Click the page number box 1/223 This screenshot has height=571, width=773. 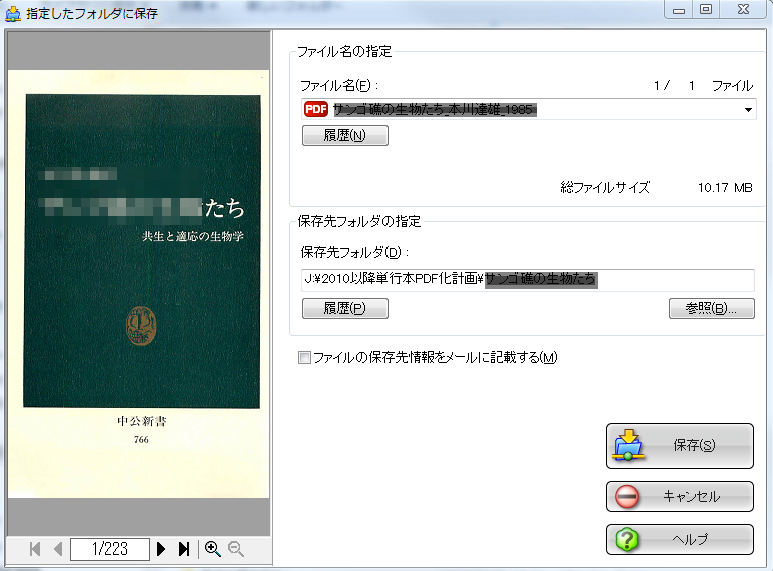(x=110, y=549)
